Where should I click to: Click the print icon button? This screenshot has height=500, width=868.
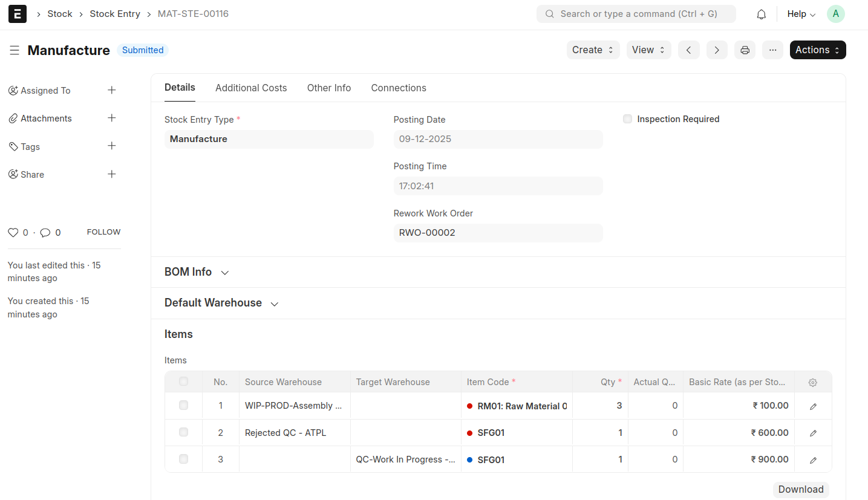(745, 50)
